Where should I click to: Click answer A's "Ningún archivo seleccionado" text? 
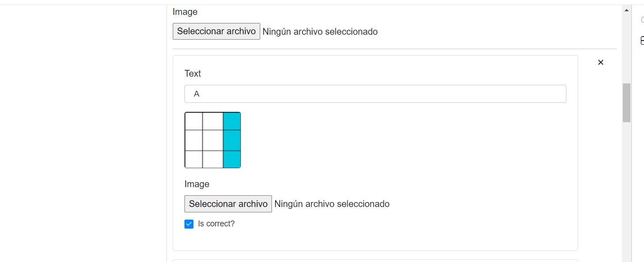click(331, 204)
